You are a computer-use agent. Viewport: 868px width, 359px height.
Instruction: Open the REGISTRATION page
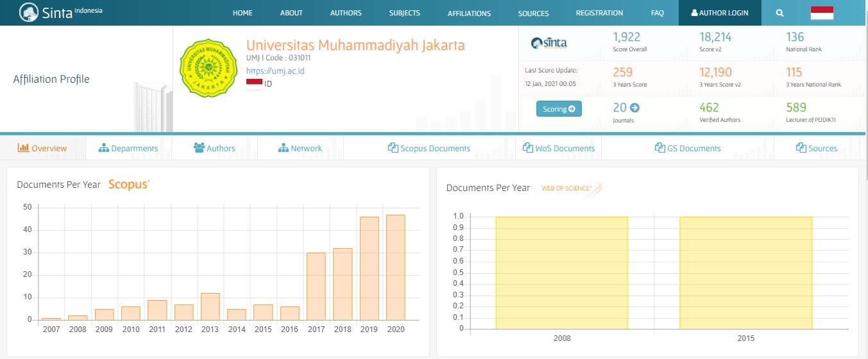[x=599, y=13]
